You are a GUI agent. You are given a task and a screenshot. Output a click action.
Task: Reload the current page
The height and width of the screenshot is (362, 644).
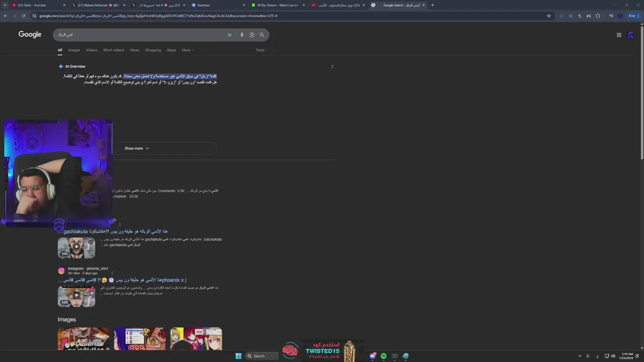(x=23, y=16)
